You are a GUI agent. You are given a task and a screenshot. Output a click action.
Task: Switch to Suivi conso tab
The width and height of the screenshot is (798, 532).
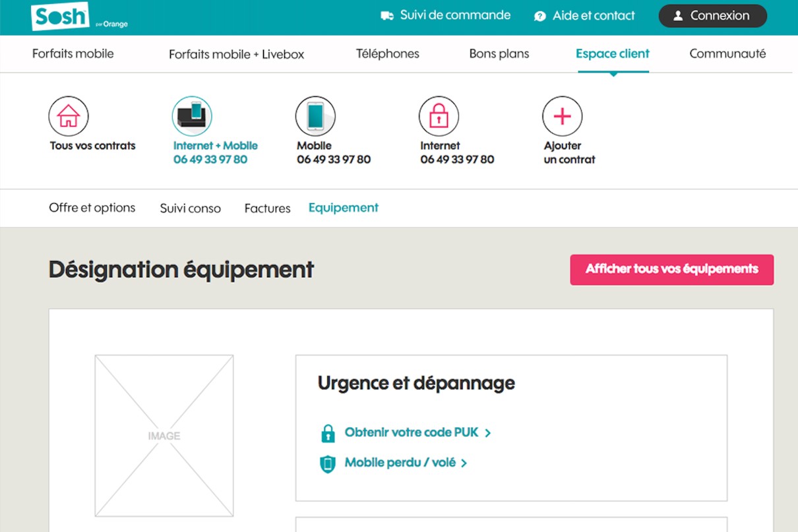point(191,208)
